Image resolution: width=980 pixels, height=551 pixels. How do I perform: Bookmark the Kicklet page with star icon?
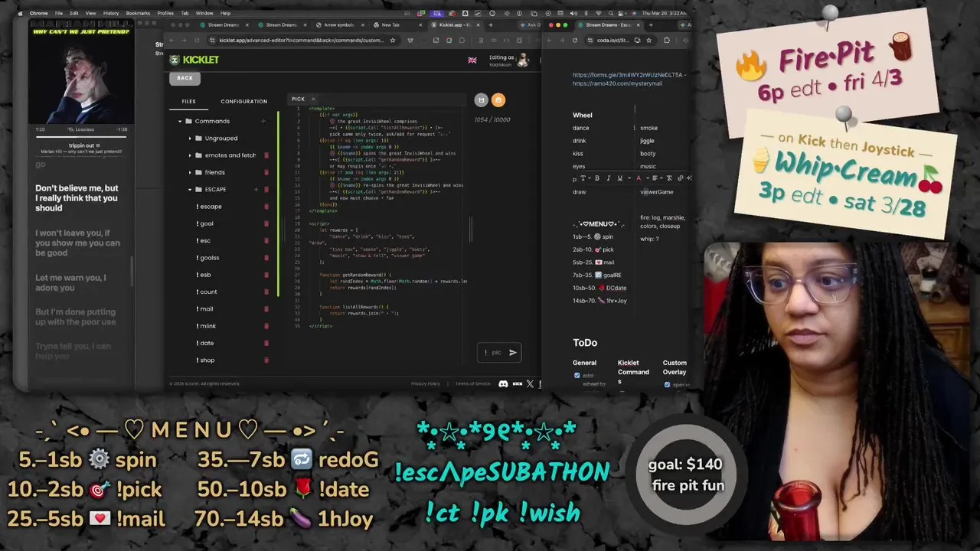point(393,40)
